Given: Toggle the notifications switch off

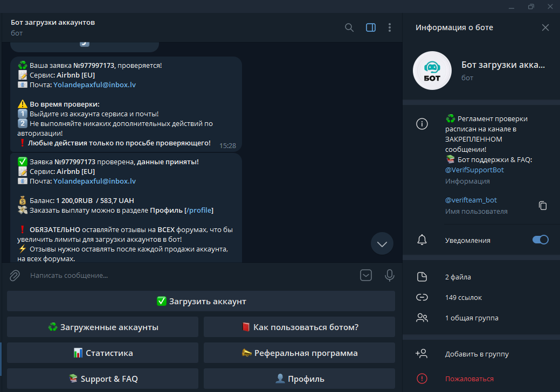Looking at the screenshot, I should tap(540, 240).
